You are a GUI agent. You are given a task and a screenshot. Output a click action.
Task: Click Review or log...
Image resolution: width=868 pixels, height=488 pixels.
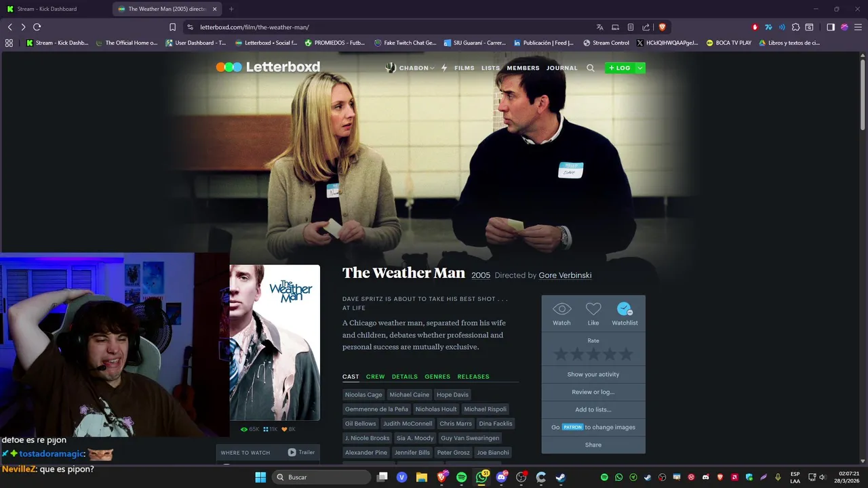593,392
